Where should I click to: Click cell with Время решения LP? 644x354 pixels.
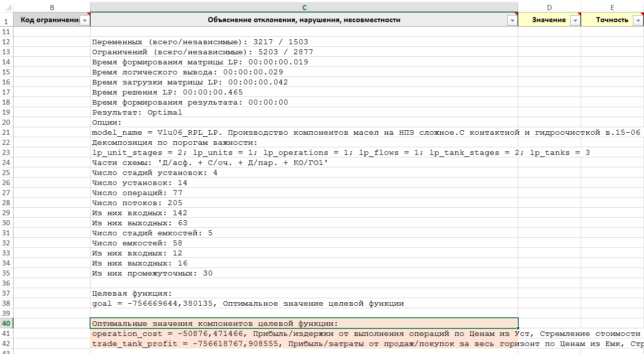pos(304,92)
